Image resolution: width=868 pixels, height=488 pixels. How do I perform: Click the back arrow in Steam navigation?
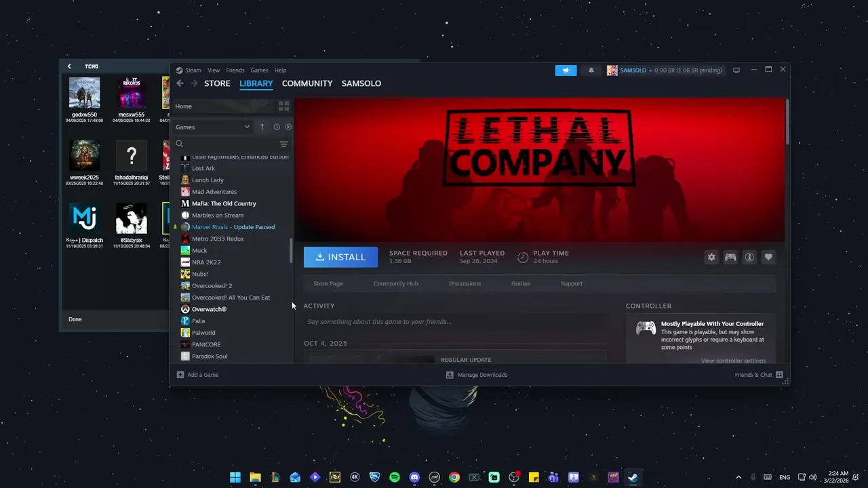pyautogui.click(x=180, y=83)
